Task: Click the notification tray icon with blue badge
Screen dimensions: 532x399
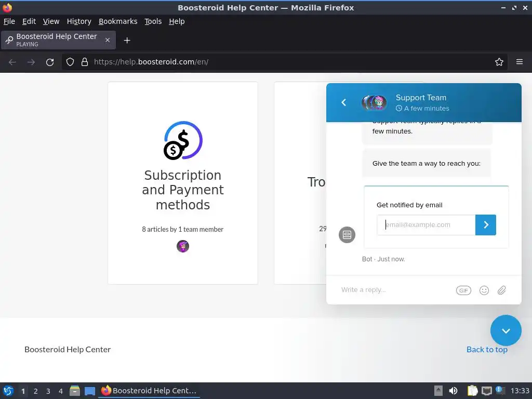Action: coord(500,390)
